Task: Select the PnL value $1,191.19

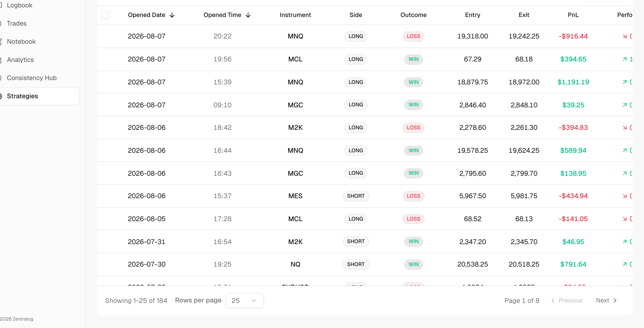Action: pos(573,82)
